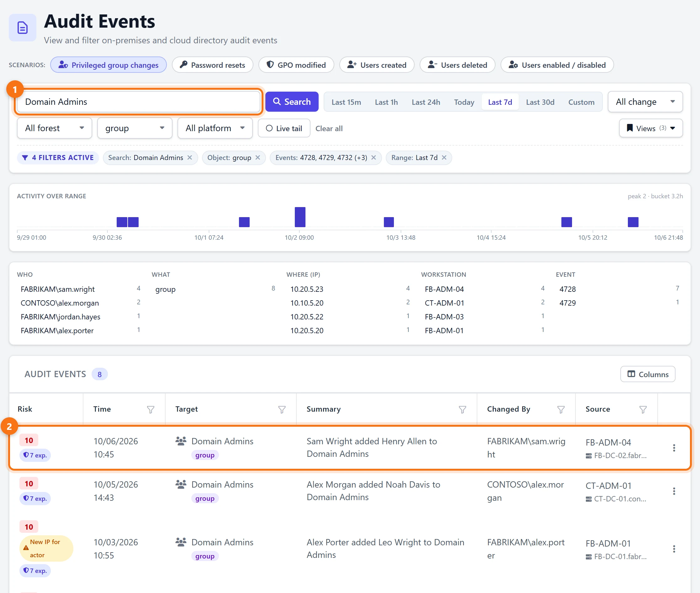
Task: Expand the Views (3) dropdown
Action: pos(651,128)
